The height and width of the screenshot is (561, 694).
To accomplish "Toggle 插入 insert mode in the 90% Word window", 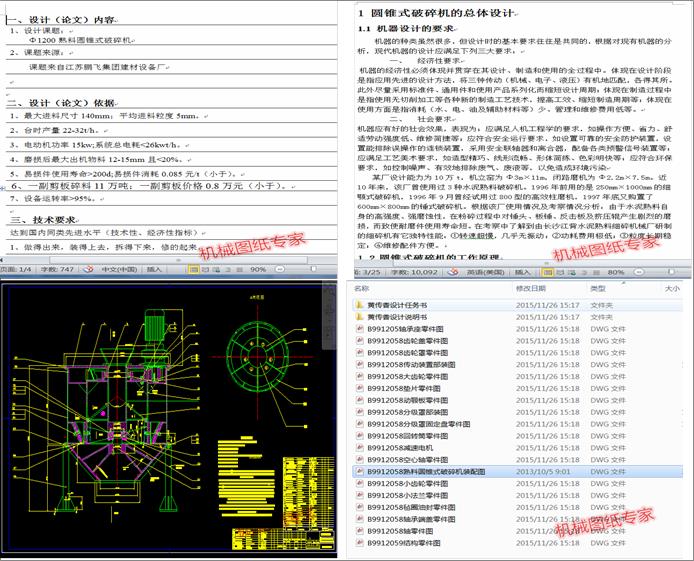I will point(154,269).
